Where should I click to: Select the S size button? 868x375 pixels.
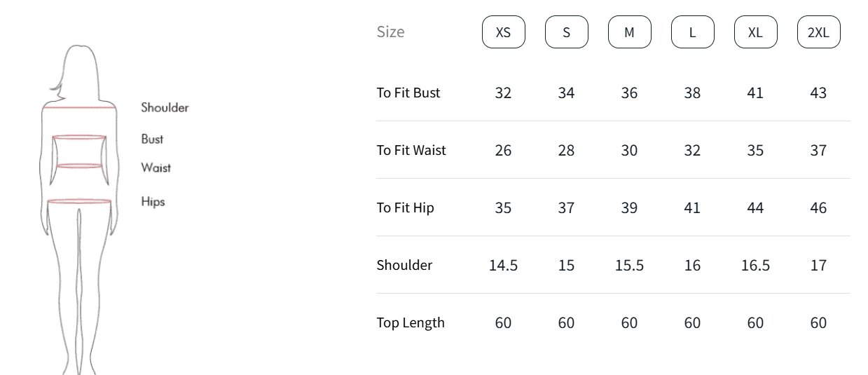[x=566, y=32]
